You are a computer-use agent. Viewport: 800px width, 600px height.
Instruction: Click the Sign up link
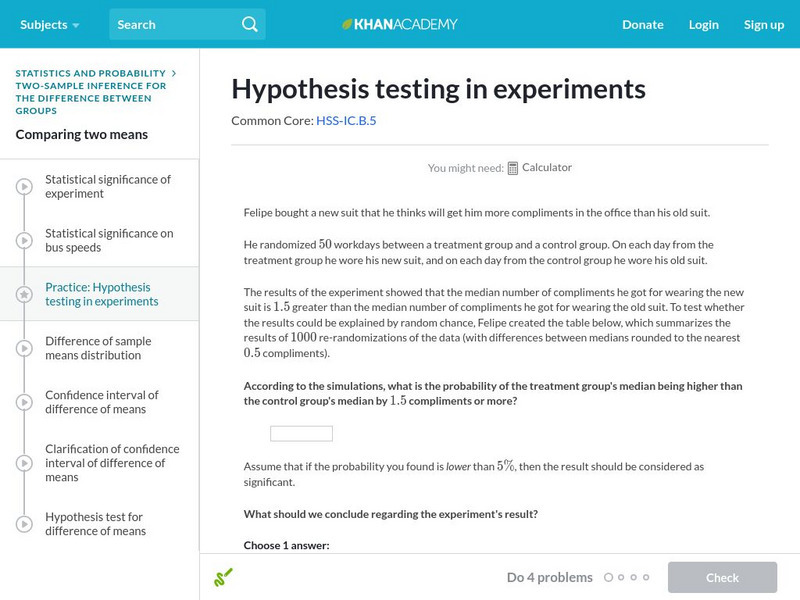point(763,24)
